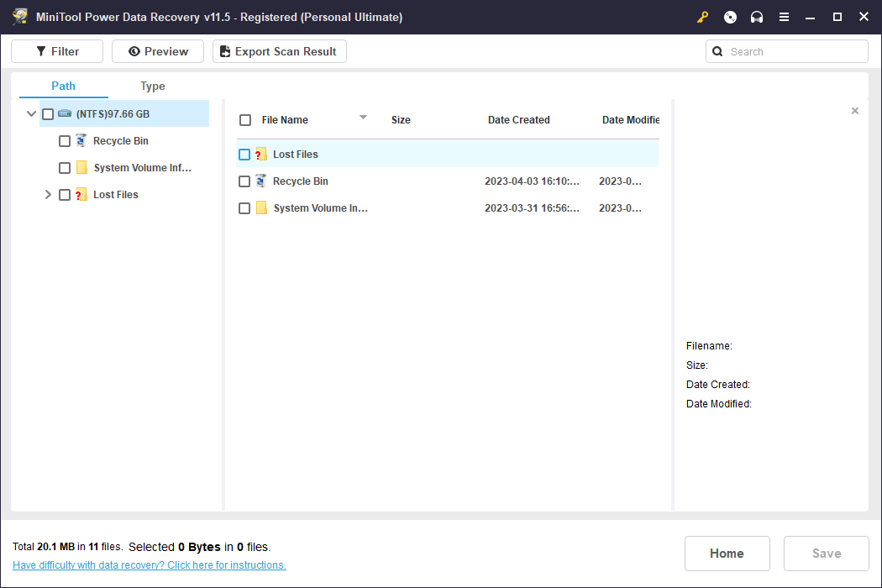Image resolution: width=882 pixels, height=588 pixels.
Task: Click the magnifier icon in search box
Action: [717, 52]
